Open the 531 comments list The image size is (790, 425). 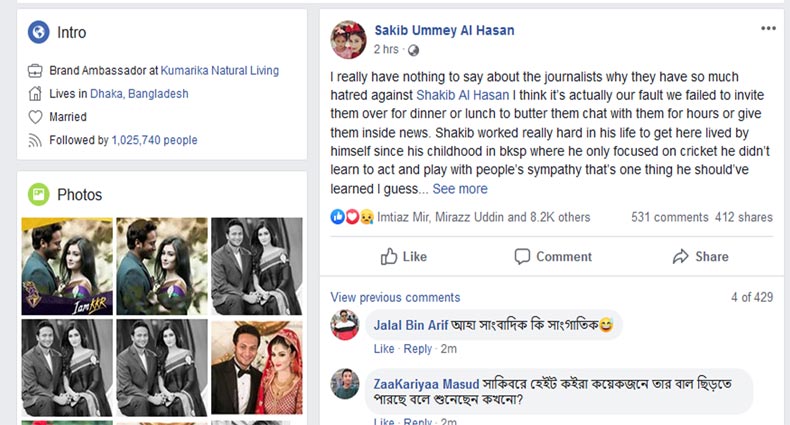tap(669, 217)
